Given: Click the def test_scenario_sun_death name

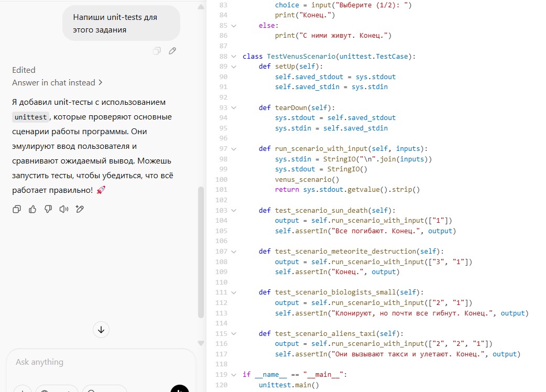Looking at the screenshot, I should 321,211.
